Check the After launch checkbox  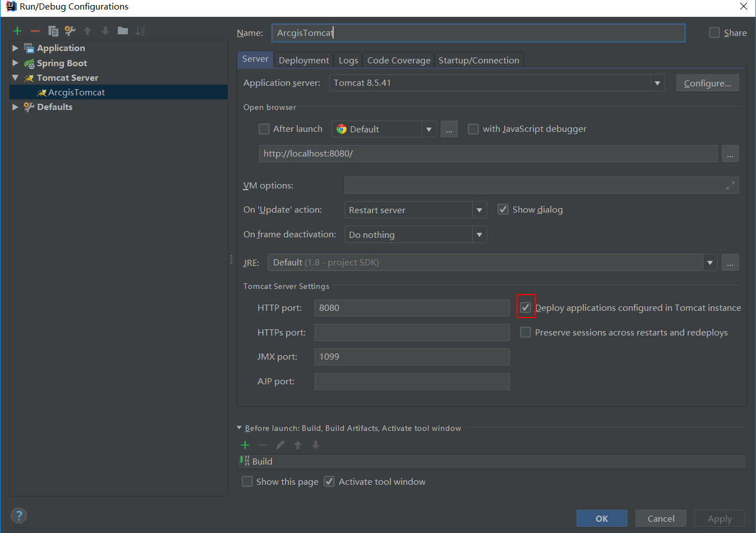pyautogui.click(x=264, y=129)
